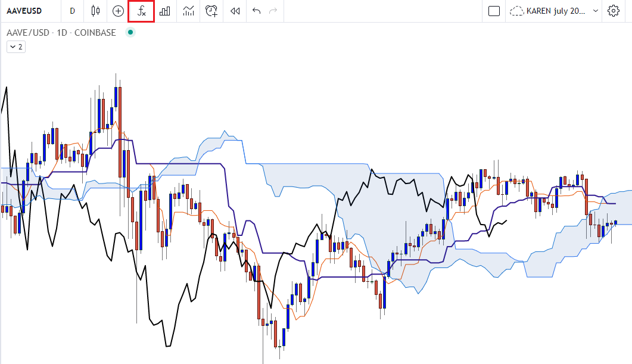
Task: Open symbol search via AAVEUSD
Action: click(24, 11)
